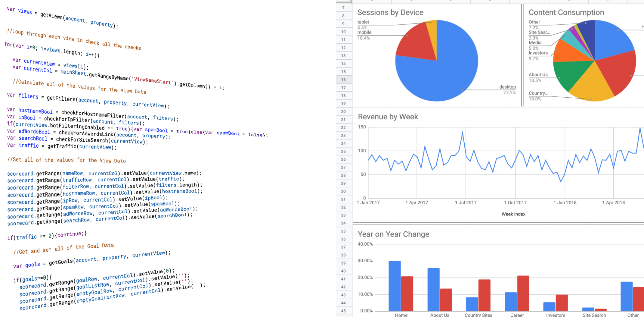Click the Site Search category label under bars
This screenshot has height=317, width=644.
594,315
